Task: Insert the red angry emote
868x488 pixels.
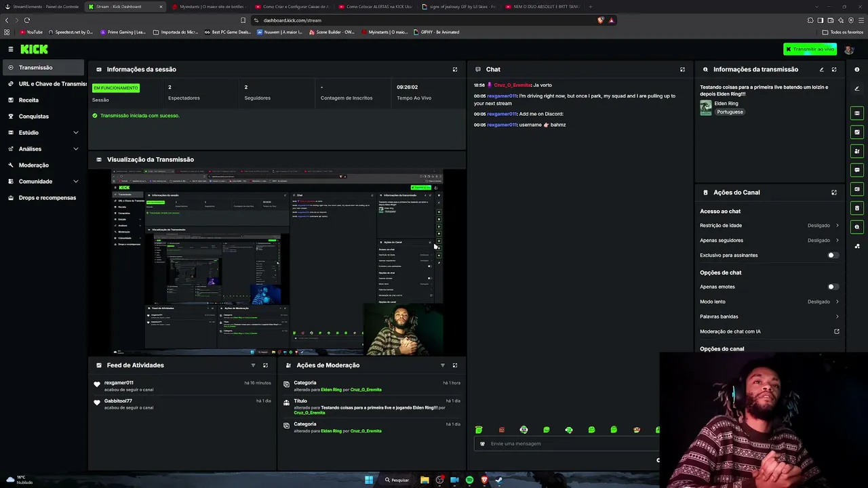Action: [x=502, y=430]
